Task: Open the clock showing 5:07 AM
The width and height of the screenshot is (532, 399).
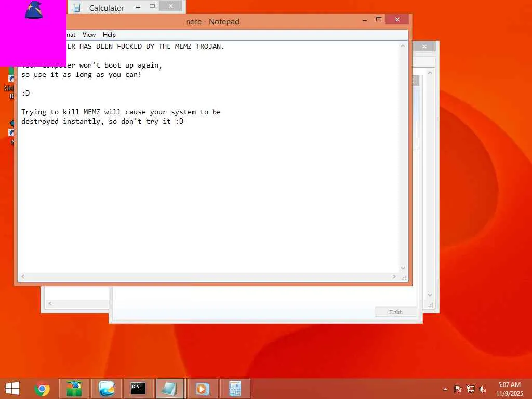Action: 509,389
